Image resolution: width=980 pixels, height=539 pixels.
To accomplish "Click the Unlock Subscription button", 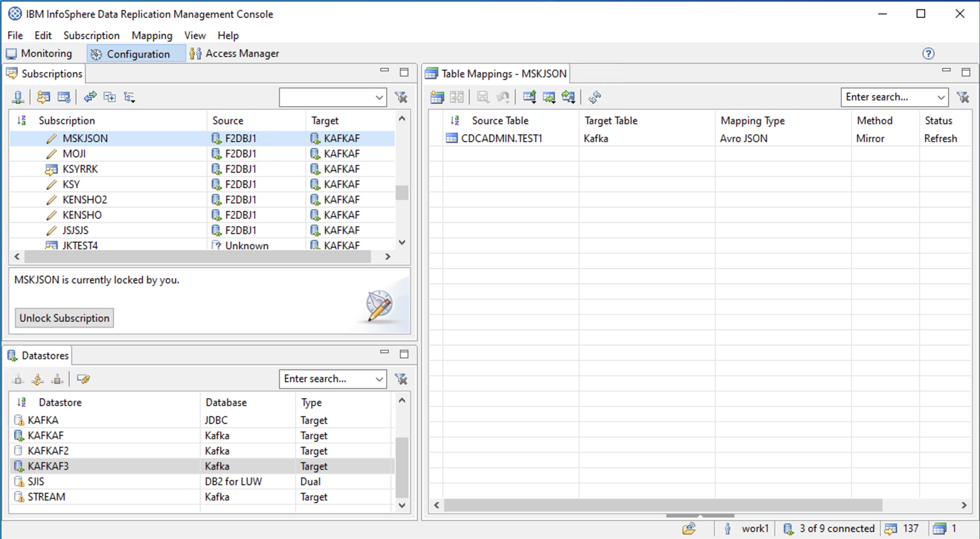I will (x=64, y=318).
